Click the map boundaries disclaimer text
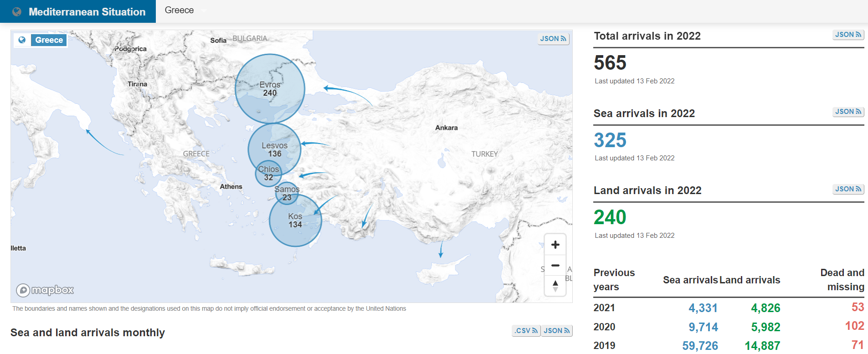 click(x=209, y=309)
